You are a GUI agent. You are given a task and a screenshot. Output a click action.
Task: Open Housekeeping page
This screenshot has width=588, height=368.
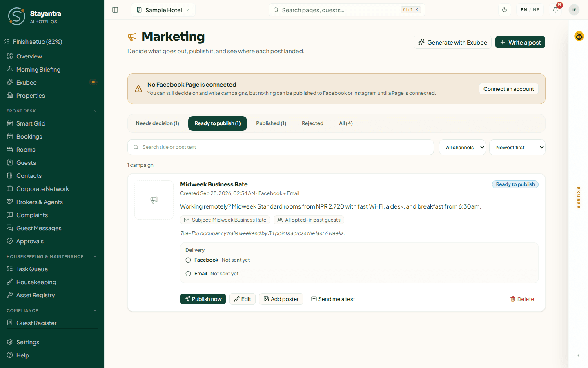coord(52,282)
